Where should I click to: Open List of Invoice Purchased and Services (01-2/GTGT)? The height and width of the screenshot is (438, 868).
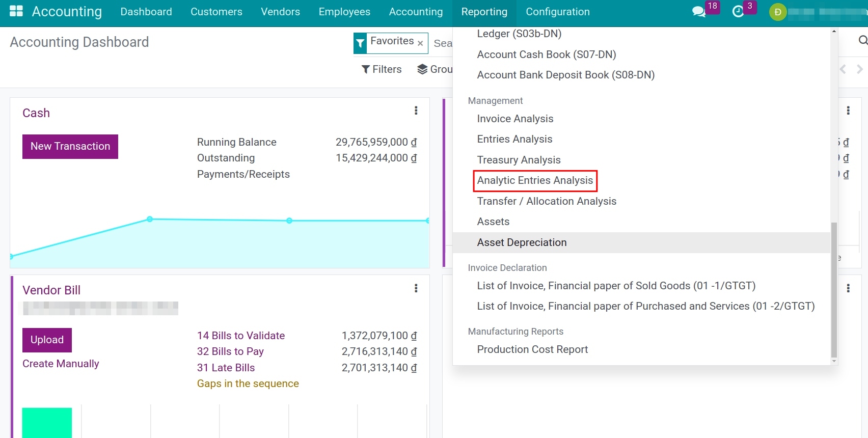click(645, 306)
